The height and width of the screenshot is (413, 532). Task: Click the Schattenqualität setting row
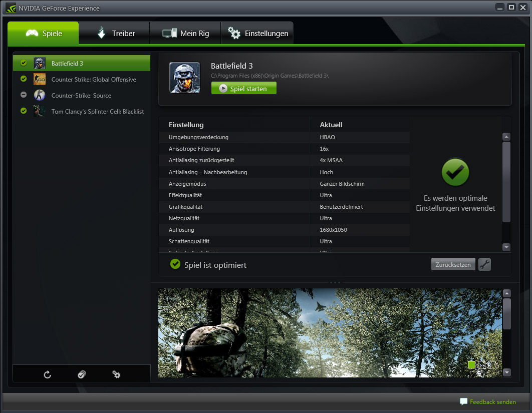pyautogui.click(x=285, y=241)
